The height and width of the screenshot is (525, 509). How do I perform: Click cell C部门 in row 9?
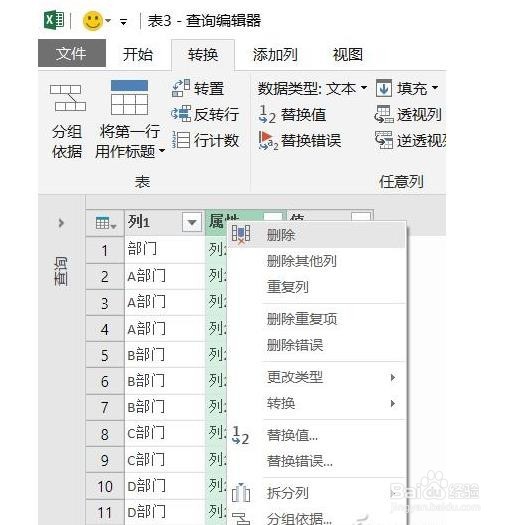point(164,460)
